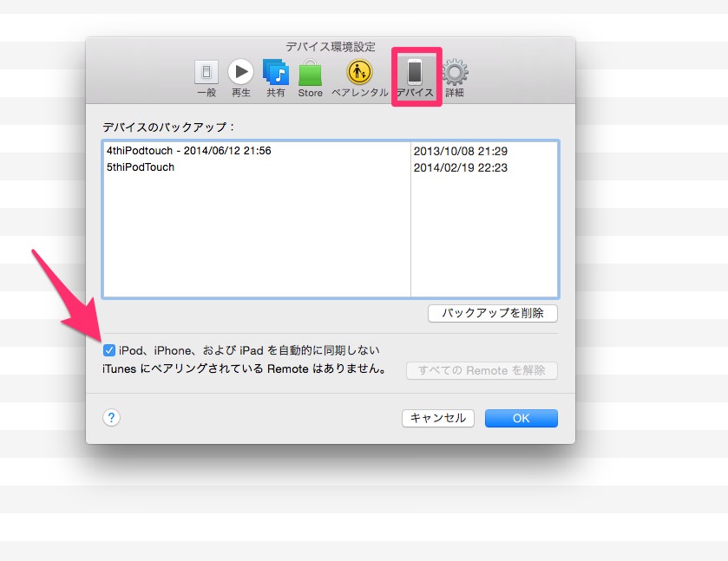Click the 2014/02/19 22:23 date entry
Image resolution: width=728 pixels, height=561 pixels.
(461, 168)
